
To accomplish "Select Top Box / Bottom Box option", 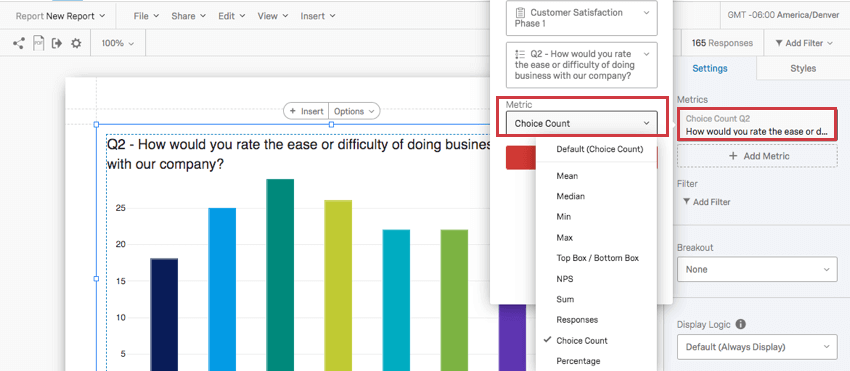I will (x=597, y=258).
